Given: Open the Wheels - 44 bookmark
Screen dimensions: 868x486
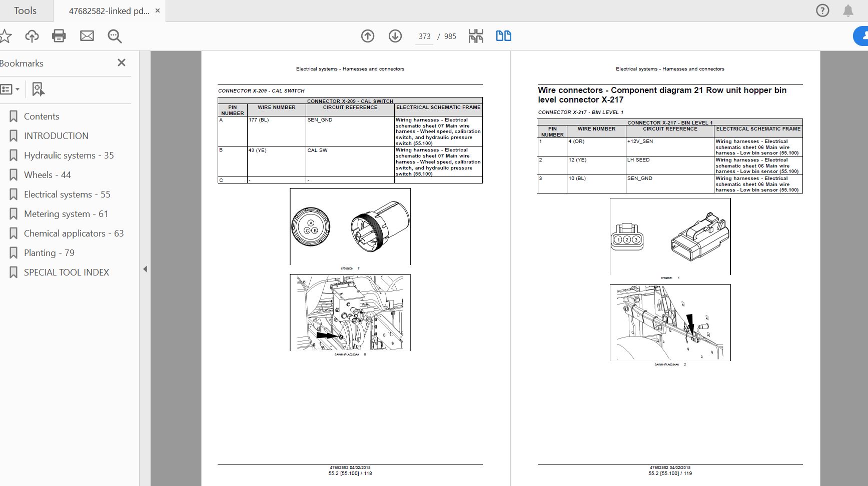Looking at the screenshot, I should 48,175.
